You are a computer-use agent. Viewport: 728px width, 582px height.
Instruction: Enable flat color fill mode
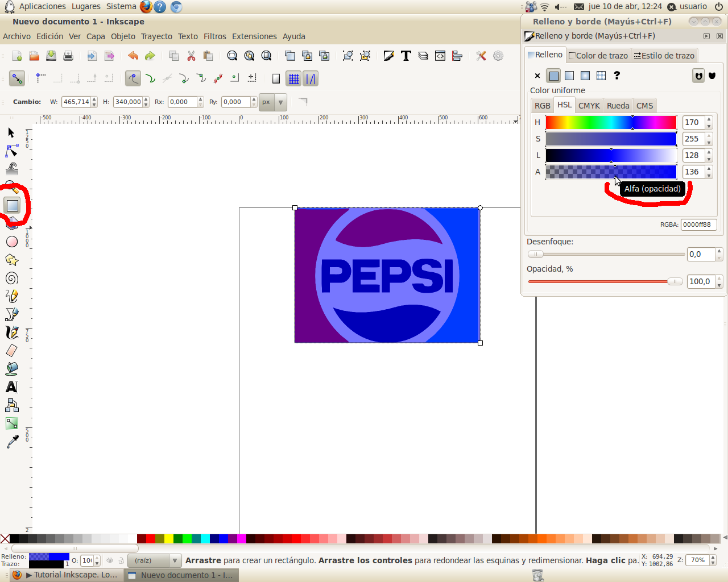click(553, 75)
